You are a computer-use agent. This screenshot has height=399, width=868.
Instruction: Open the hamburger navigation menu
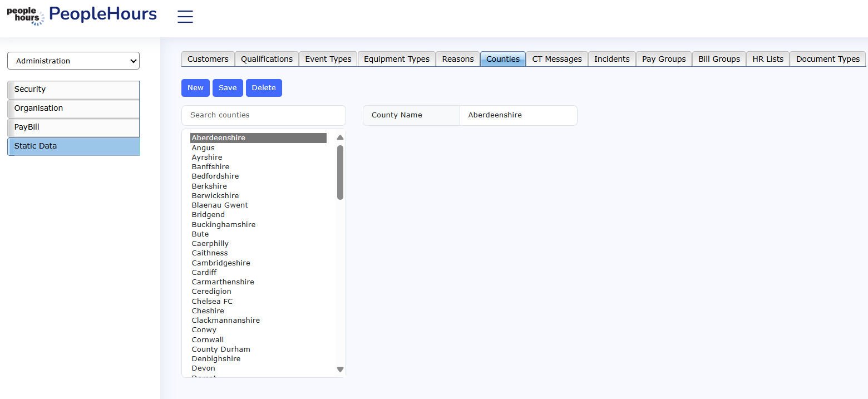[185, 17]
